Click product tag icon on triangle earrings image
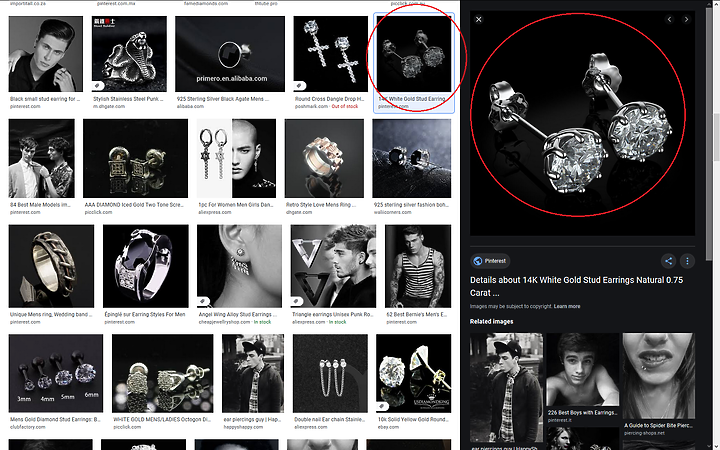Viewport: 720px width, 450px height. click(296, 301)
